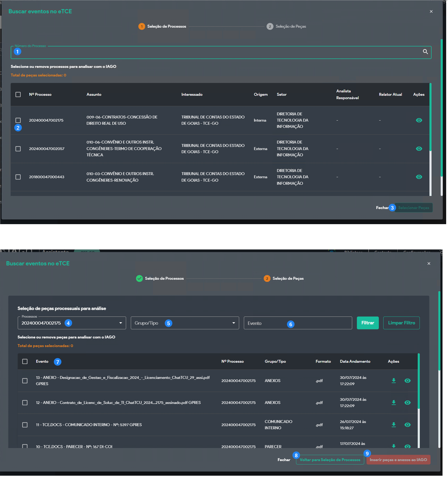The height and width of the screenshot is (477, 448).
Task: Tick the checkbox for 12 - ANEXO Contrato
Action: coord(25,403)
